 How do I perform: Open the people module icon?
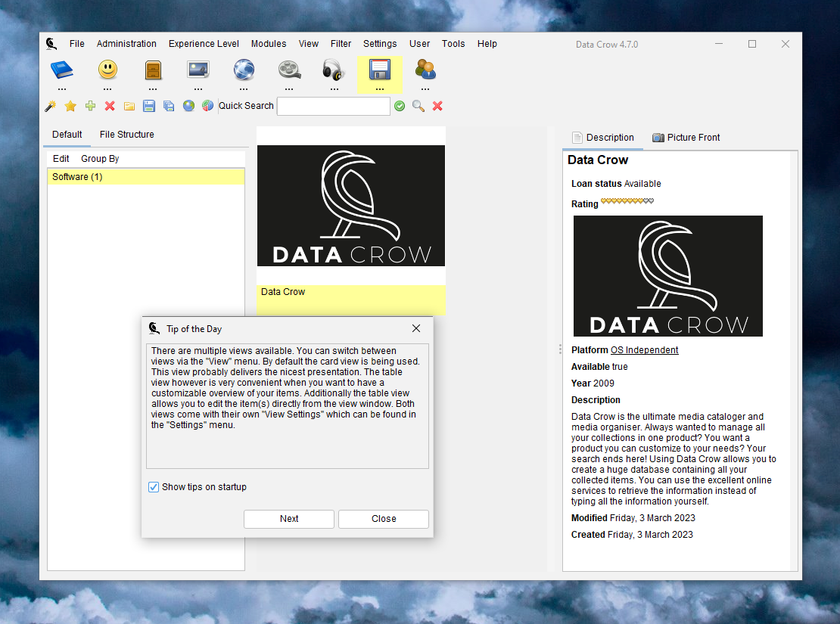click(425, 70)
